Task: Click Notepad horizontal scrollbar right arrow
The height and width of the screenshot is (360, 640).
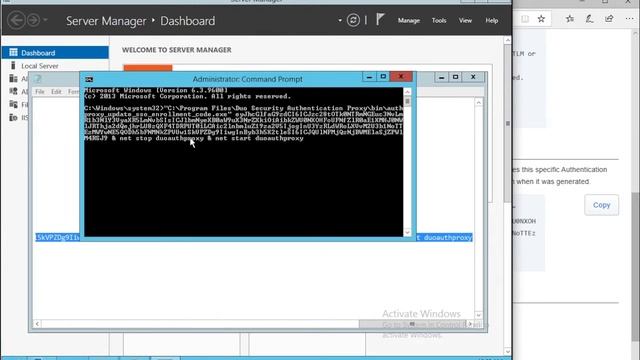Action: 471,324
